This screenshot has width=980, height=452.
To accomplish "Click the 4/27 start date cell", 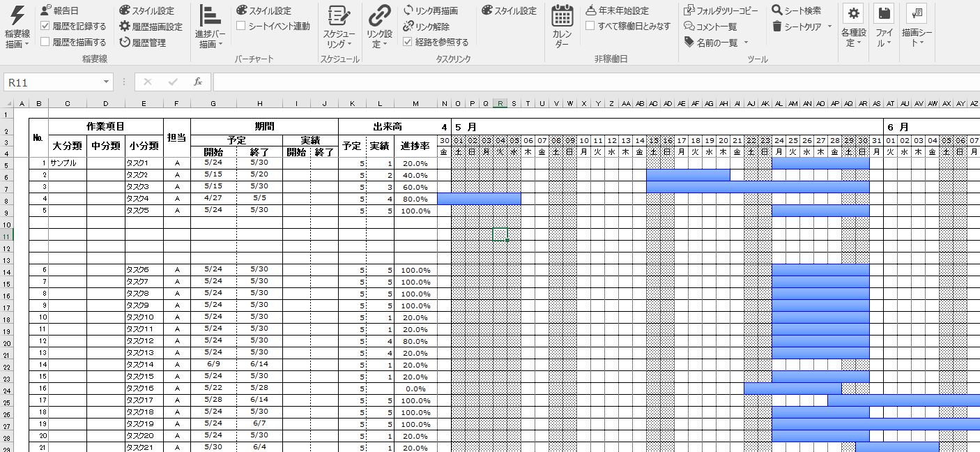I will [x=213, y=199].
